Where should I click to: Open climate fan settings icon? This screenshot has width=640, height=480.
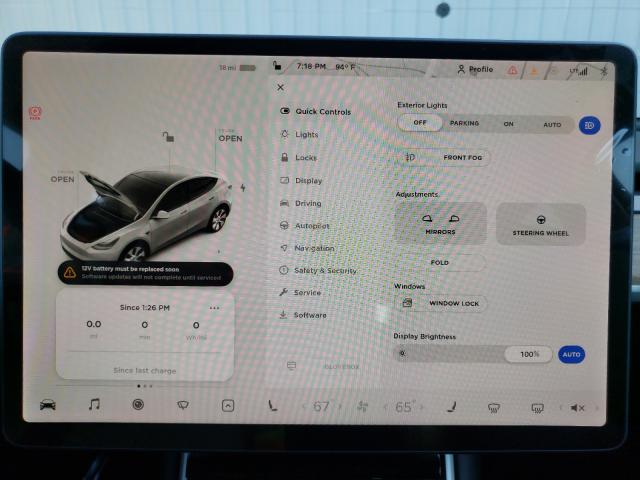(x=362, y=407)
